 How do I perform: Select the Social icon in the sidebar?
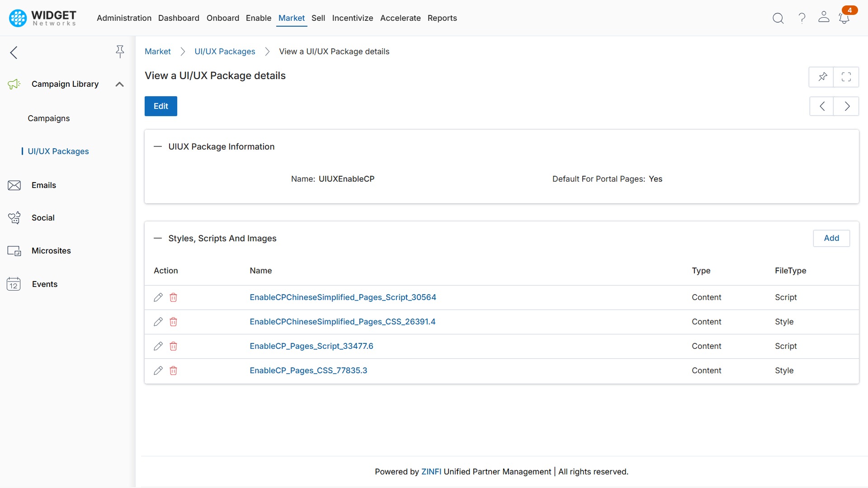14,217
